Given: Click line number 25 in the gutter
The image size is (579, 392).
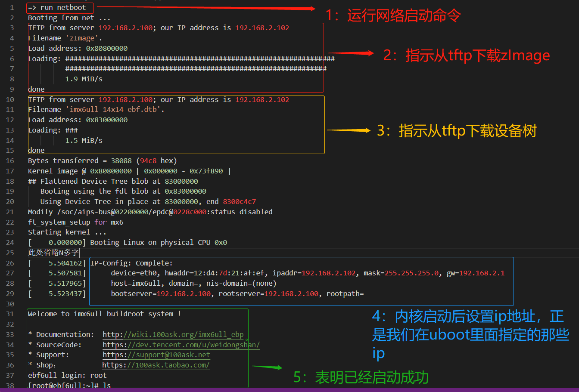Looking at the screenshot, I should coord(10,253).
